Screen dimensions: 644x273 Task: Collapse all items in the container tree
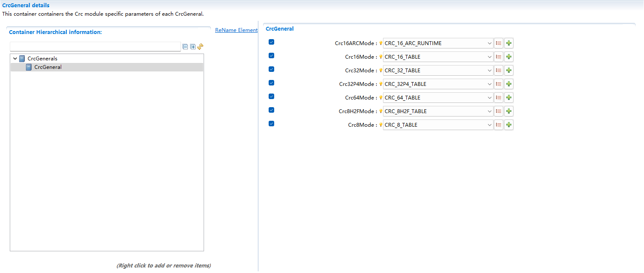(185, 47)
